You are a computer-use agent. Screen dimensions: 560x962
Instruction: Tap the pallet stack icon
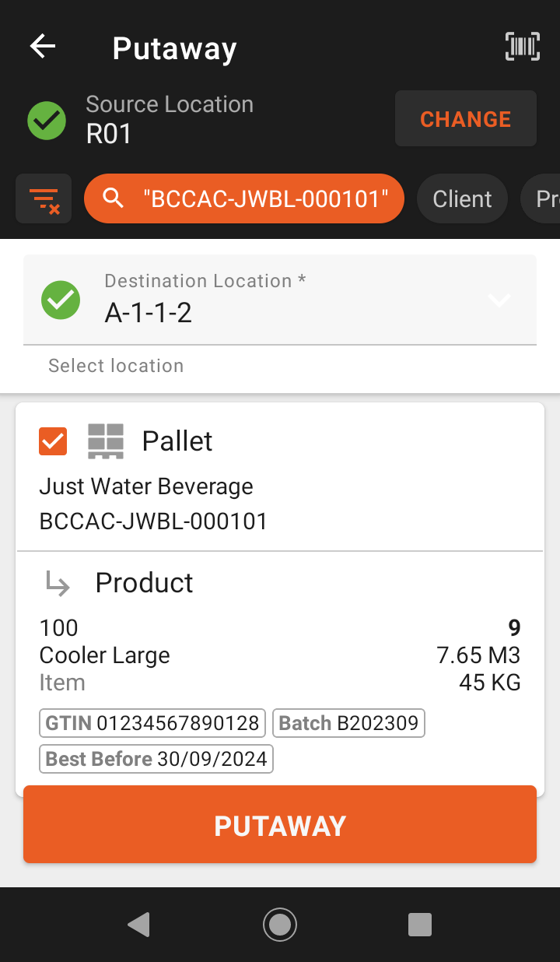tap(106, 441)
